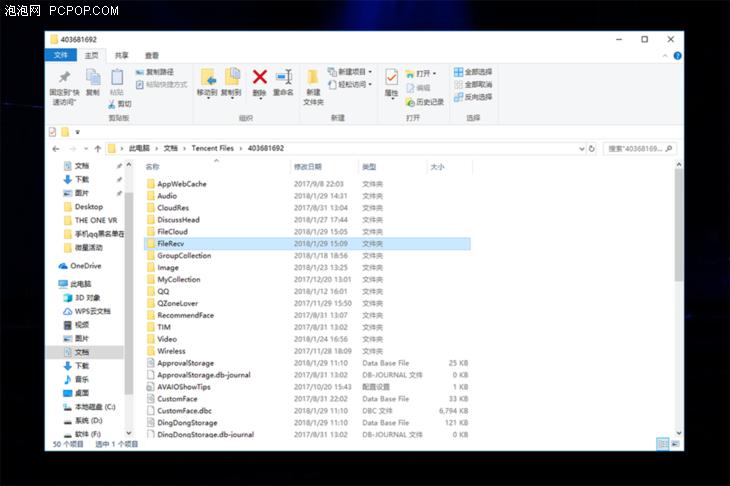
Task: Select the FileRecv folder in the list
Action: [170, 243]
